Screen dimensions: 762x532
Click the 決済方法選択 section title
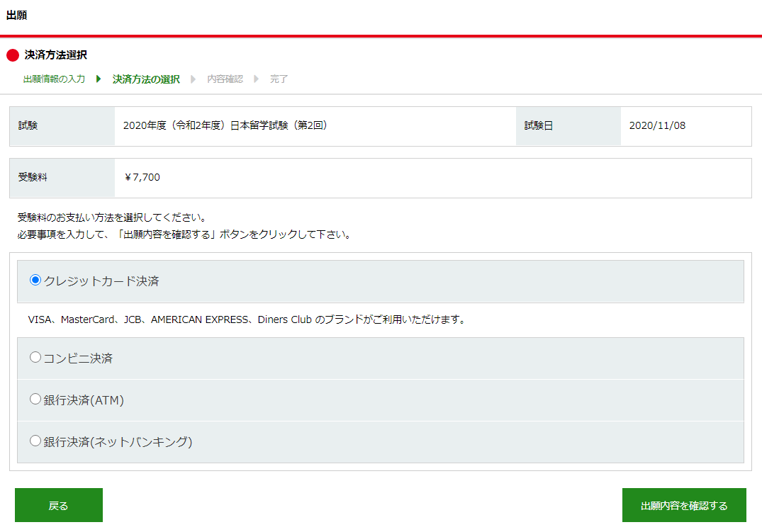(56, 55)
